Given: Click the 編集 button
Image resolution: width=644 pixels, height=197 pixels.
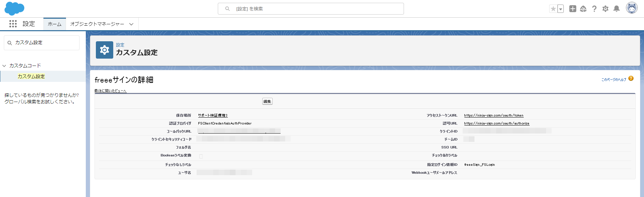Looking at the screenshot, I should coord(267,101).
